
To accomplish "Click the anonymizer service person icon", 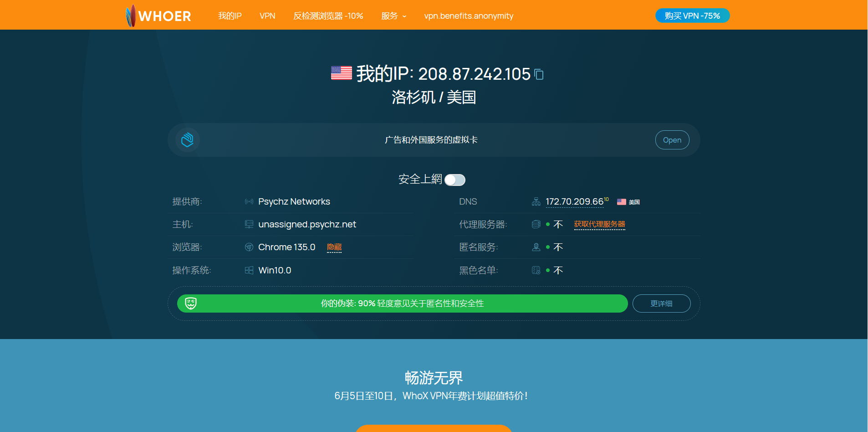I will [x=536, y=247].
